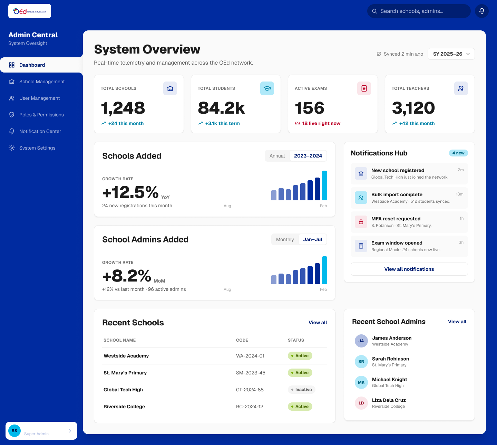Click the Synced 2 min ago text
497x448 pixels.
[x=403, y=54]
